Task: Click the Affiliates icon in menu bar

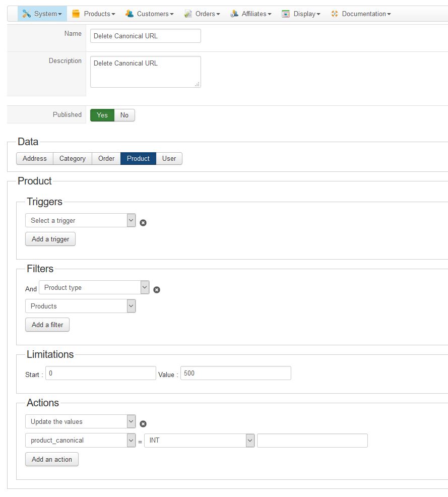Action: click(x=234, y=14)
